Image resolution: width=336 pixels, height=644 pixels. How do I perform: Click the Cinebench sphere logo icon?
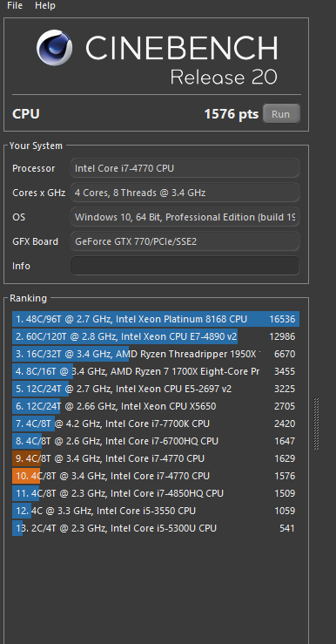[x=54, y=47]
